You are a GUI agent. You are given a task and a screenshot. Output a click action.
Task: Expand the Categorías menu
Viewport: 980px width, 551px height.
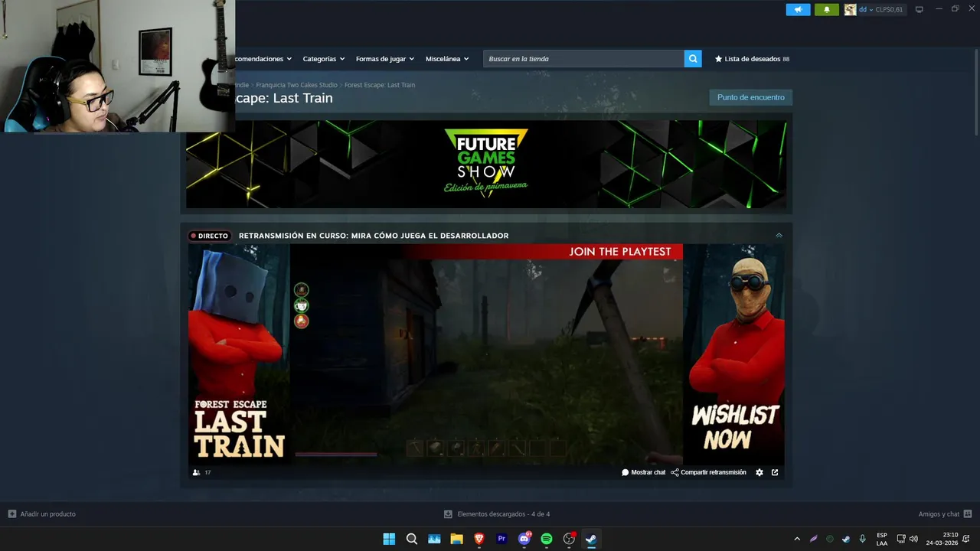point(323,59)
